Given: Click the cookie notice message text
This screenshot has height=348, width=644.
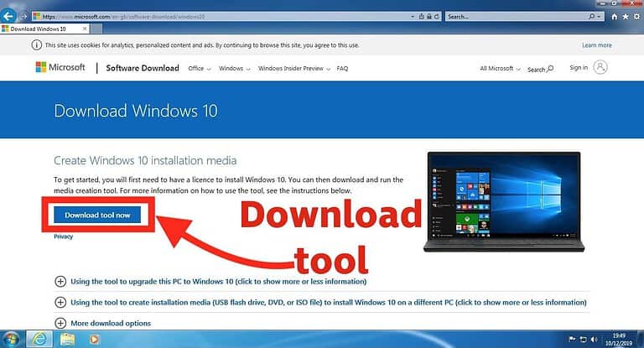Looking at the screenshot, I should tap(202, 45).
